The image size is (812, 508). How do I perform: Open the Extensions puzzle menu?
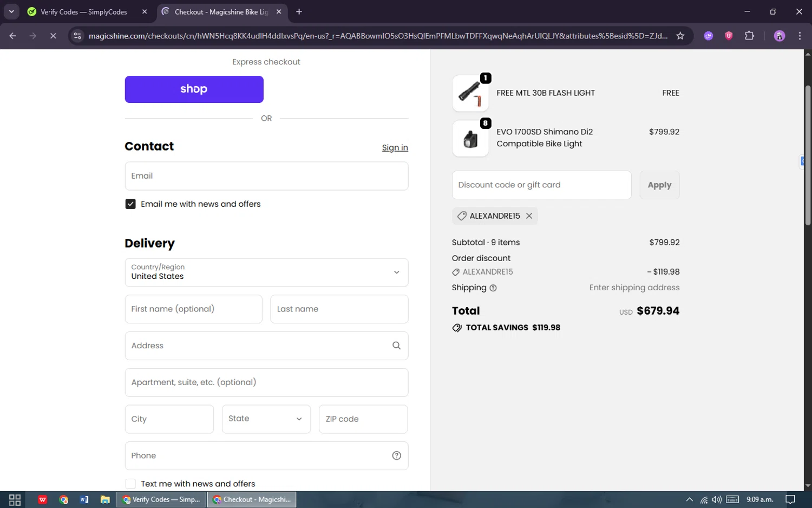click(x=749, y=36)
